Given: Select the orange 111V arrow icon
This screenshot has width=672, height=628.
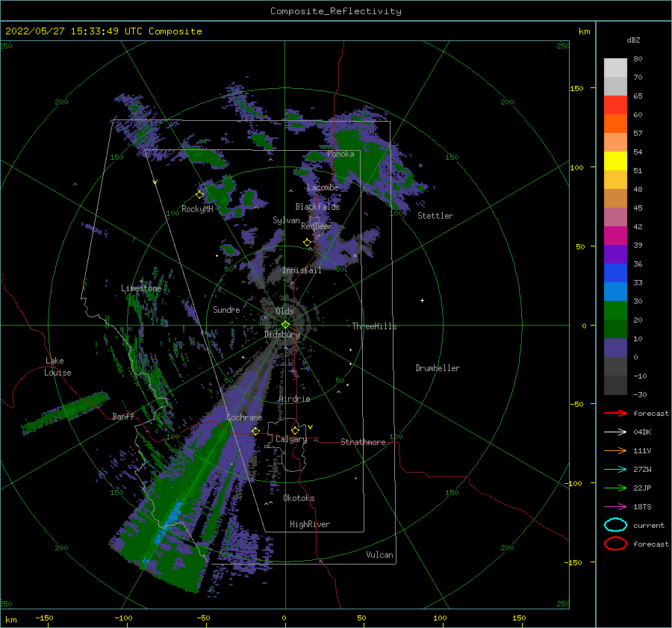Looking at the screenshot, I should click(615, 450).
